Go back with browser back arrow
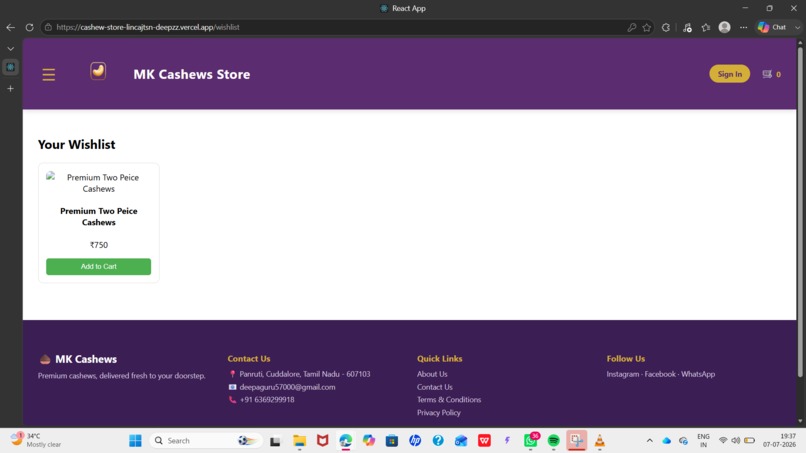806x453 pixels. (x=10, y=27)
